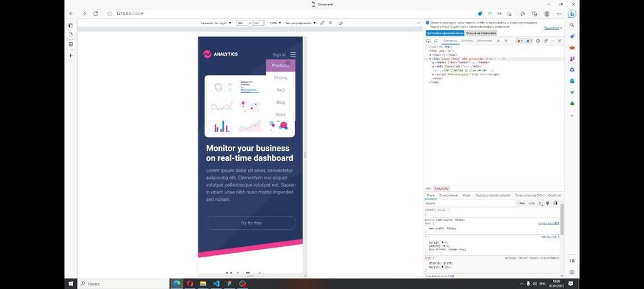Viewport: 644px width, 289px height.
Task: Open the learn more link in DevTools banner
Action: (551, 28)
